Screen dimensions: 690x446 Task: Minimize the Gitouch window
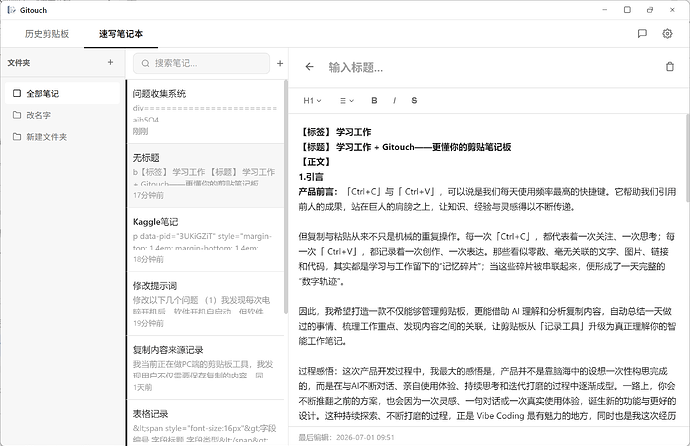point(605,10)
